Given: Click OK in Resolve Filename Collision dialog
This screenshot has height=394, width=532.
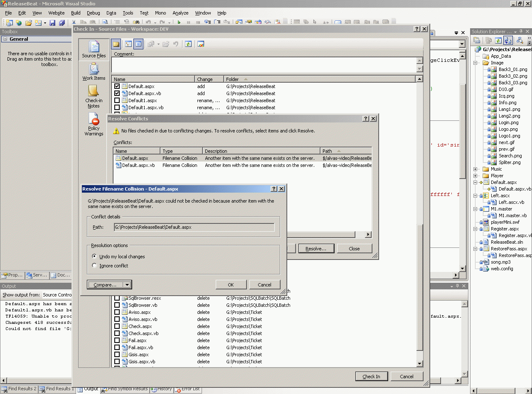Looking at the screenshot, I should click(x=231, y=285).
